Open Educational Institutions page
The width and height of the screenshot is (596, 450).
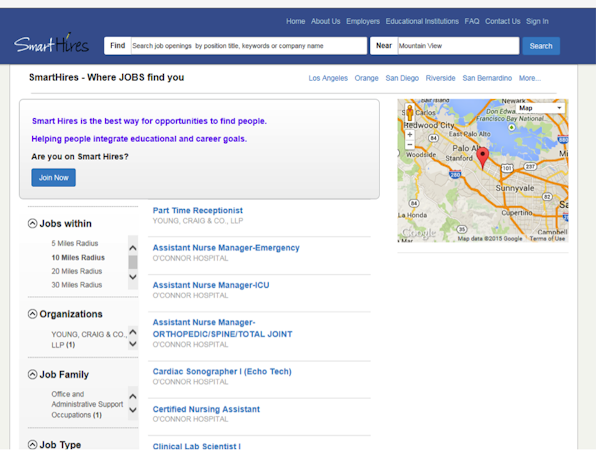[422, 21]
